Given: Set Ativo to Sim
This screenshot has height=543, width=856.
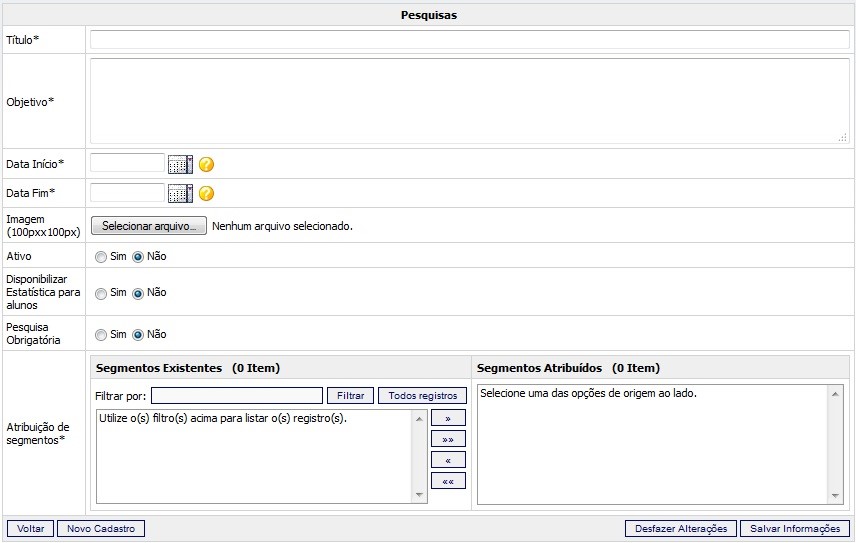Looking at the screenshot, I should 100,257.
